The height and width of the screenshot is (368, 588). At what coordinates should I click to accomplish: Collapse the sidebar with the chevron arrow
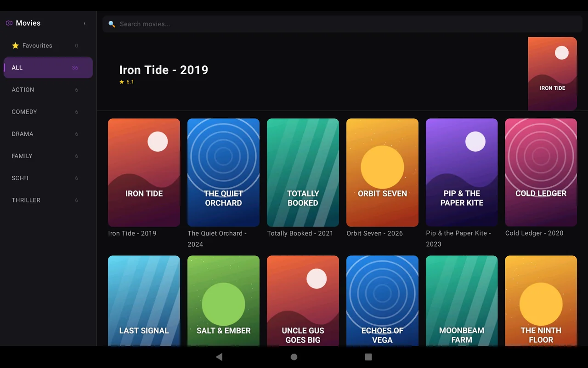(x=85, y=23)
